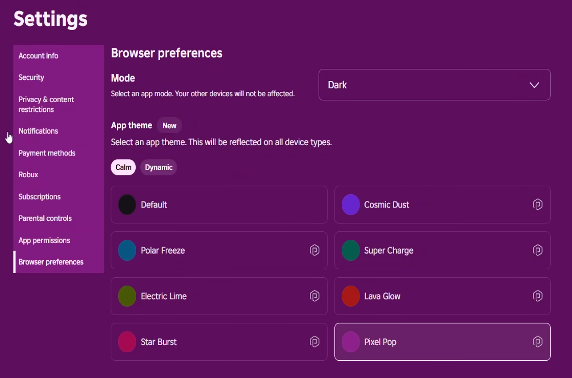Click the premium icon on Pixel Pop
The image size is (572, 378).
[x=537, y=342]
